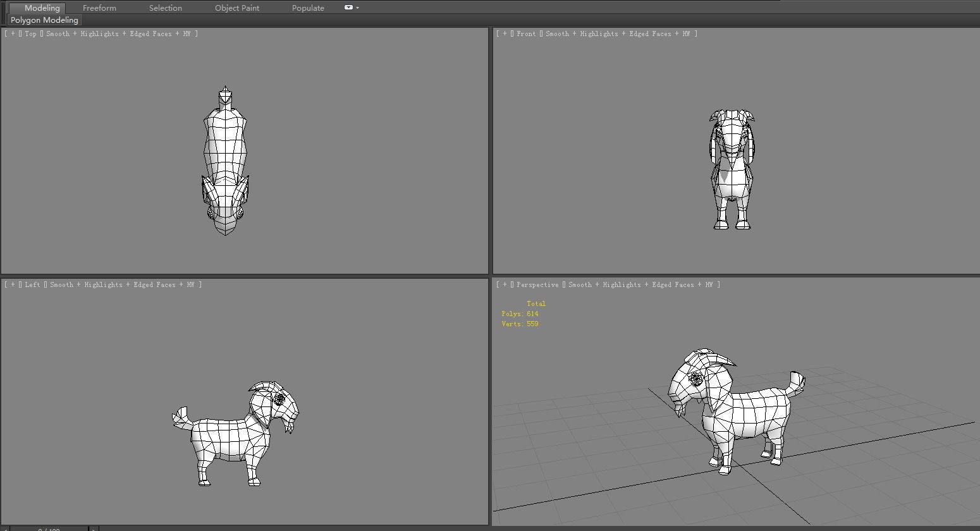The width and height of the screenshot is (980, 531).
Task: Open the Top viewport shading label menu
Action: pyautogui.click(x=118, y=34)
